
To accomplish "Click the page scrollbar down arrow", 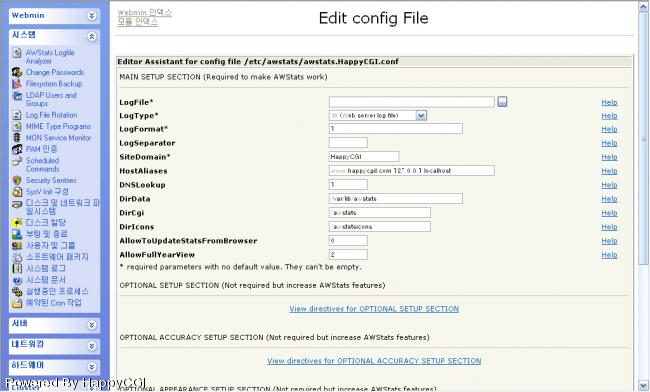I will click(643, 385).
